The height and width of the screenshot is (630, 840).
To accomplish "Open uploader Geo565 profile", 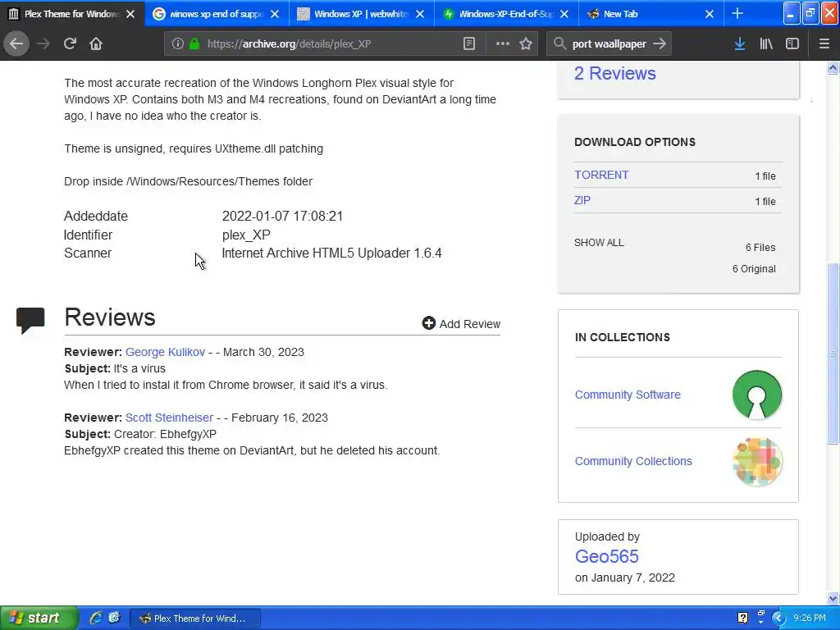I will pos(606,557).
